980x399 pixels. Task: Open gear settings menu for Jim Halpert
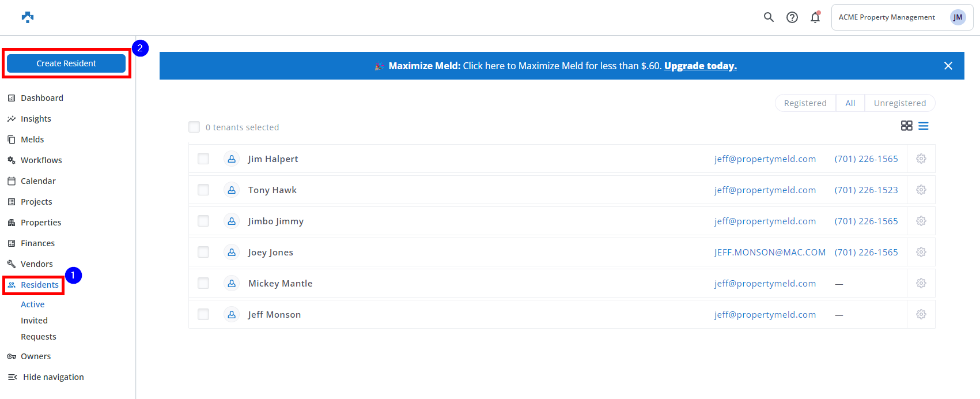point(921,159)
